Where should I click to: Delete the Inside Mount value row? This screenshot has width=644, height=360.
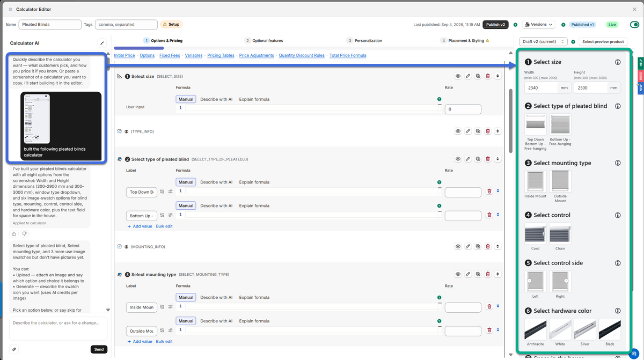tap(489, 306)
